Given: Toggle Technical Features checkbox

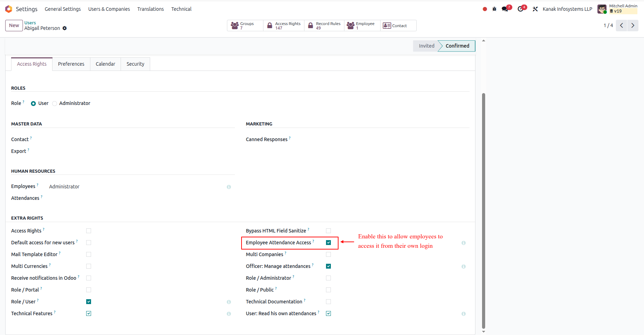Looking at the screenshot, I should coord(89,313).
